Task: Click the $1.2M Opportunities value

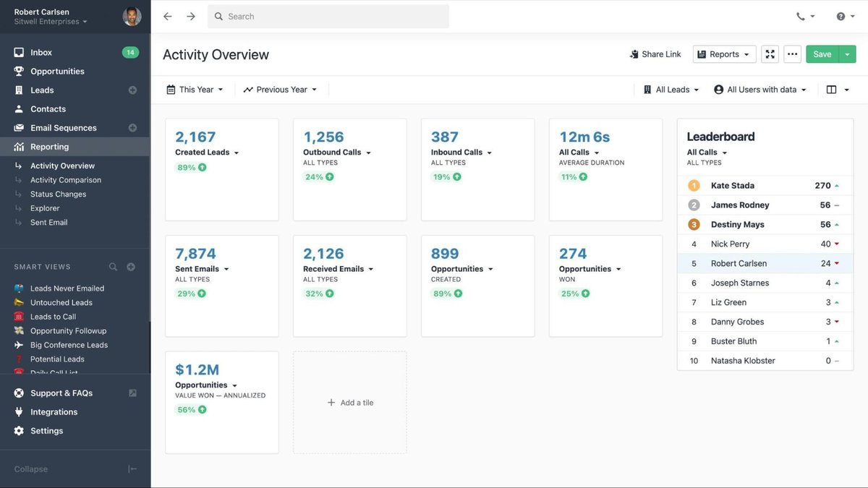Action: (197, 370)
